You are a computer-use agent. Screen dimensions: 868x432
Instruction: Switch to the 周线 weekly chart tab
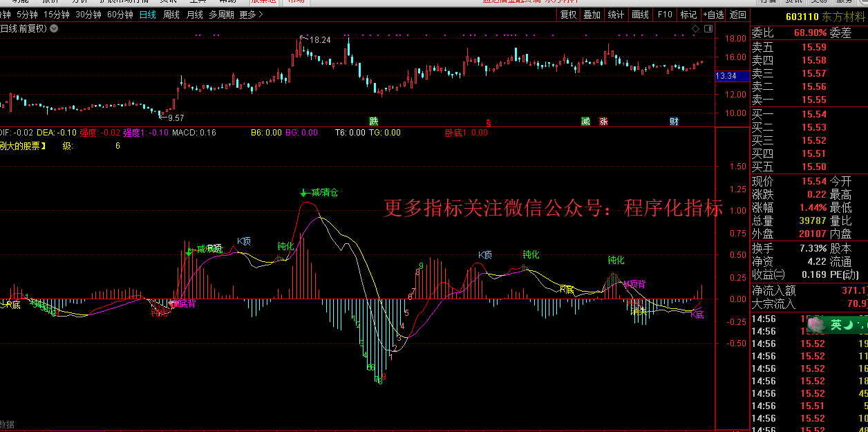click(171, 15)
